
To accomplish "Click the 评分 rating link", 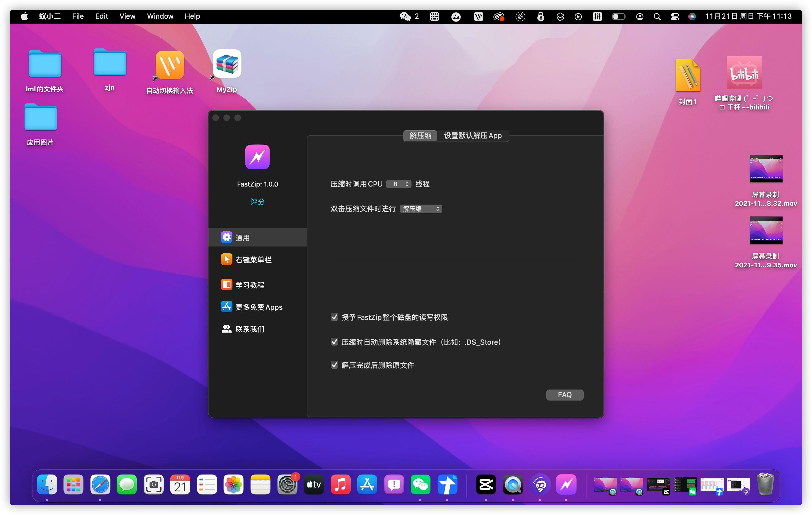I will pyautogui.click(x=257, y=201).
